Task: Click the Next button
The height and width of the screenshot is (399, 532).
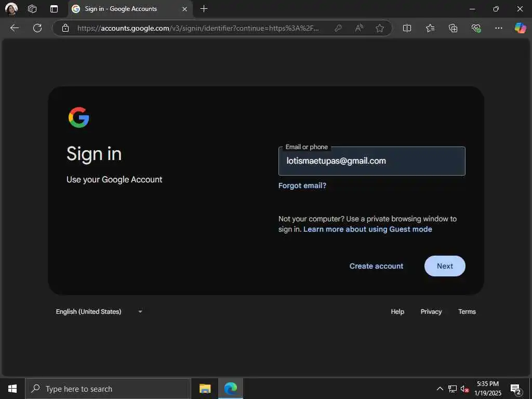Action: (445, 266)
